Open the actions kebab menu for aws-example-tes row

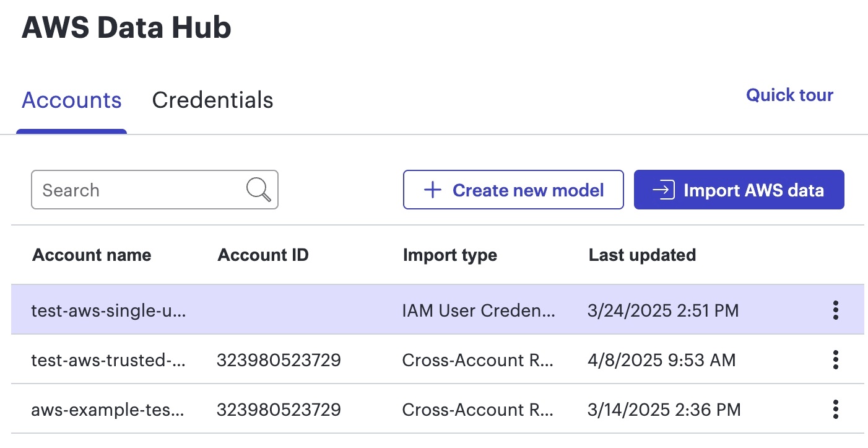(x=835, y=409)
